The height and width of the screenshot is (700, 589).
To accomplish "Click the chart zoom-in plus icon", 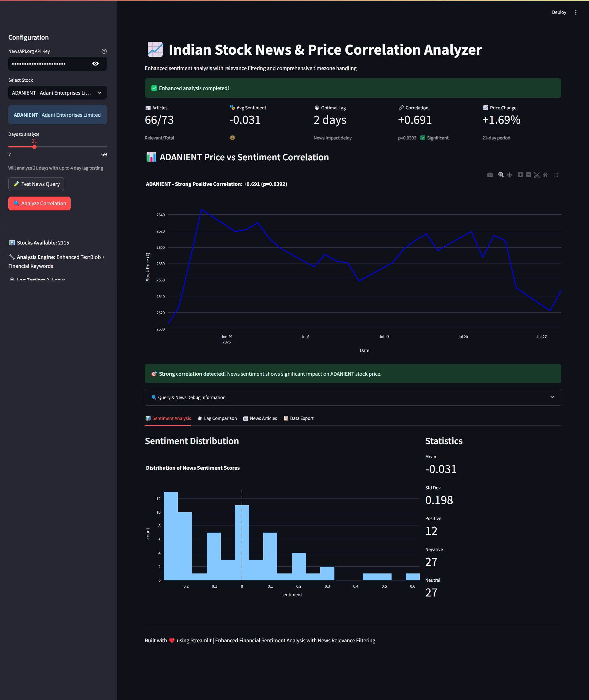I will click(520, 175).
